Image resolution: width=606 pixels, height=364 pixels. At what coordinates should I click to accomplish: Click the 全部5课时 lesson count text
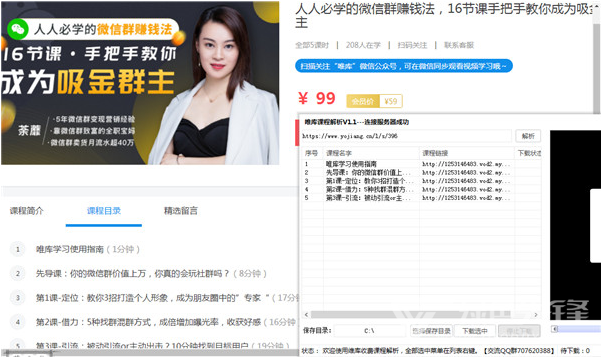312,45
